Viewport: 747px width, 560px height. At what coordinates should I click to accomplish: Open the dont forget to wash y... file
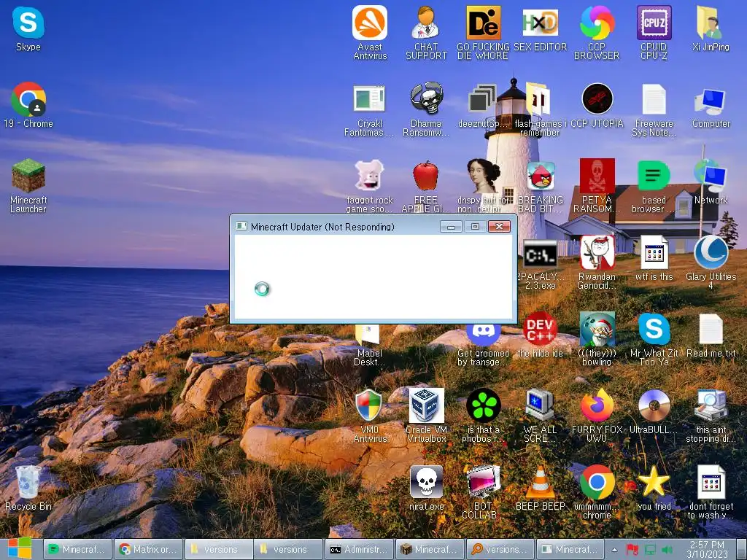711,492
